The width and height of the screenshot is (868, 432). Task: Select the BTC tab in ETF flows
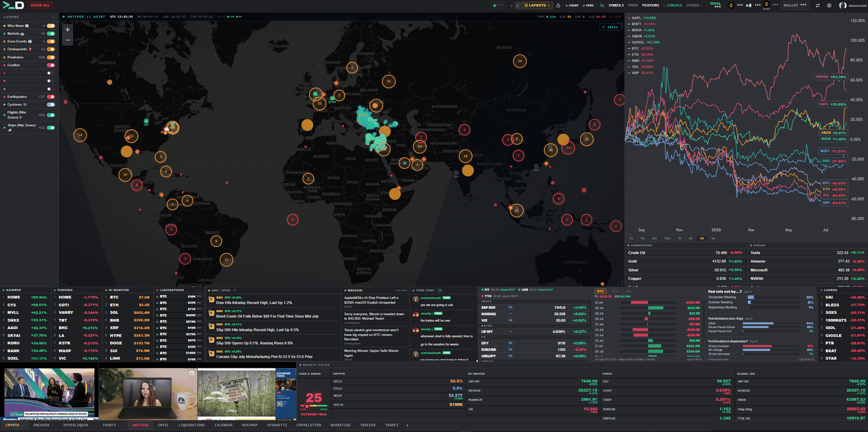coord(600,291)
